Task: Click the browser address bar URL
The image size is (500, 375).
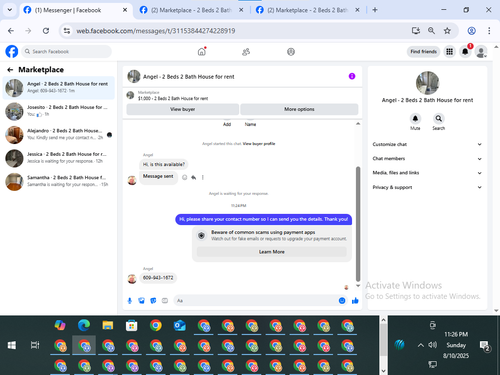Action: pyautogui.click(x=156, y=31)
